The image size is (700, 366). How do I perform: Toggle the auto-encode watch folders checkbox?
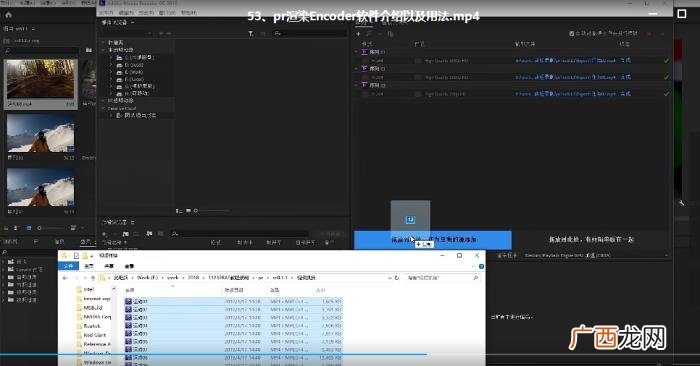click(571, 33)
